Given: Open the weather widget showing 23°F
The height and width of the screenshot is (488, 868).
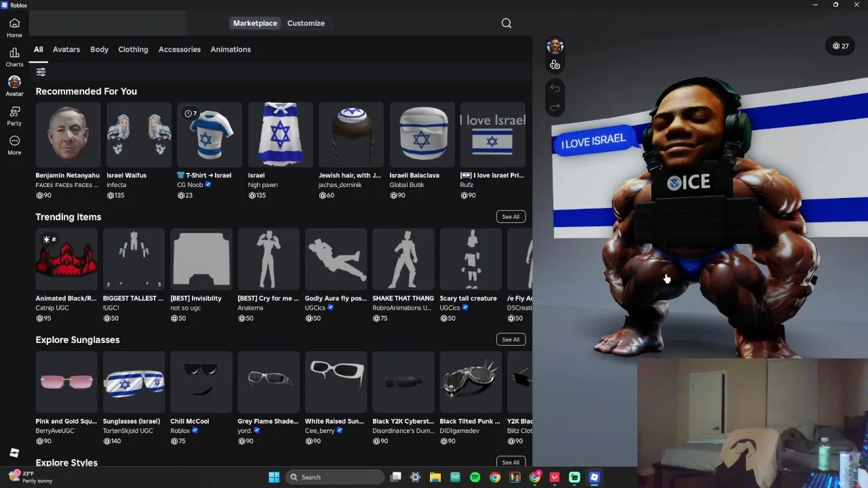Looking at the screenshot, I should coord(30,477).
